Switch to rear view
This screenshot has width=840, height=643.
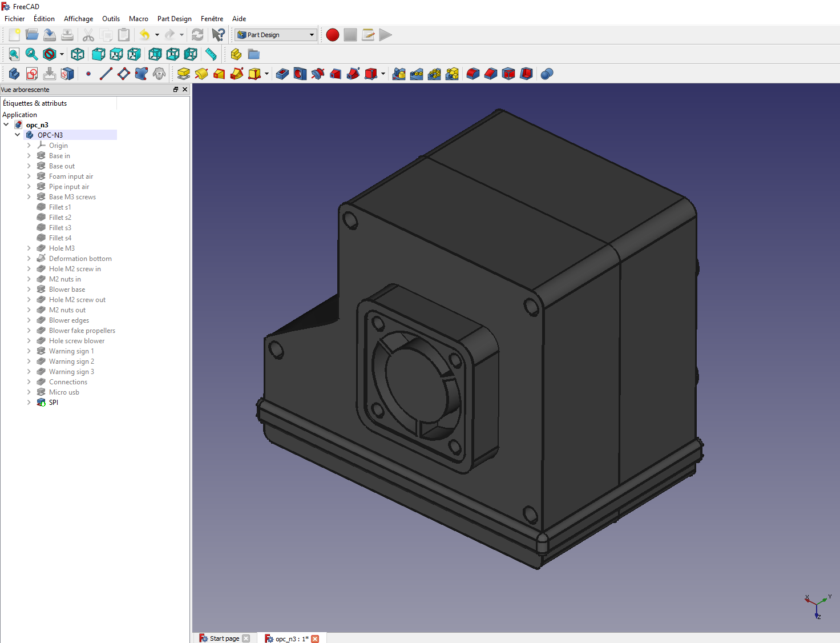155,54
